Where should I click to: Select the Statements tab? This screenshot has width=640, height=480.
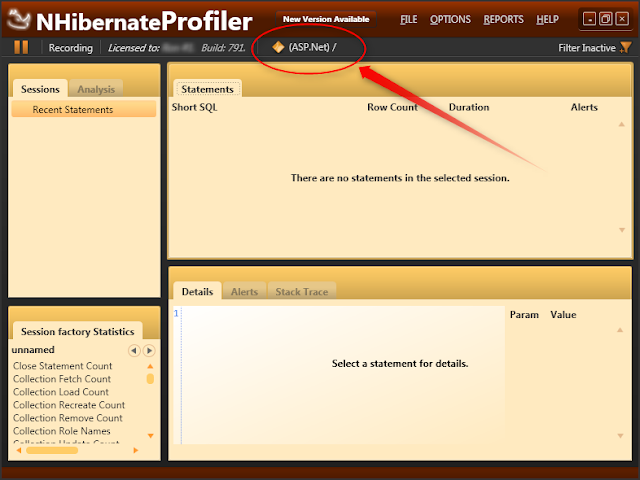(207, 89)
